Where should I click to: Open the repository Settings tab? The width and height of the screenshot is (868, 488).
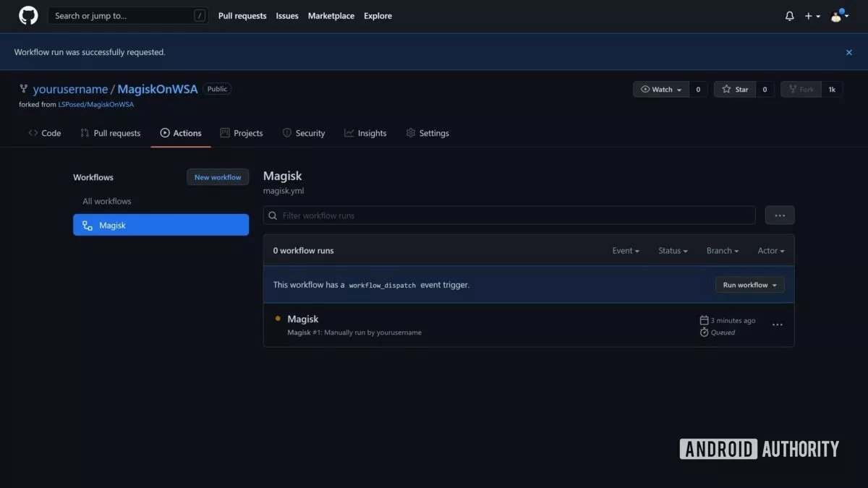coord(427,133)
